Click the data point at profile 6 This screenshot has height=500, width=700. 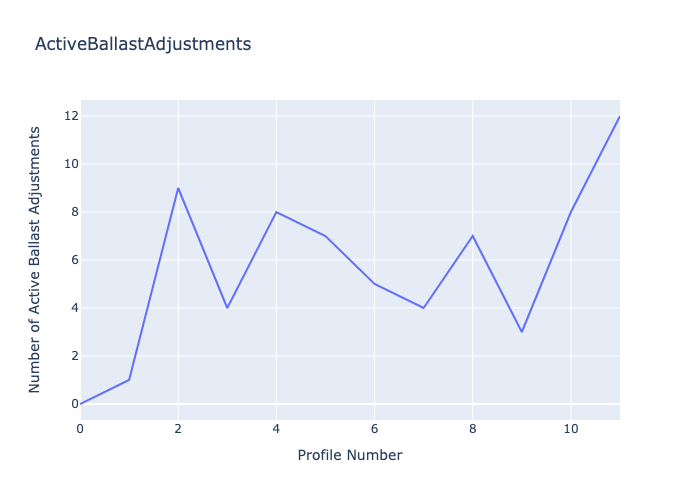(374, 284)
